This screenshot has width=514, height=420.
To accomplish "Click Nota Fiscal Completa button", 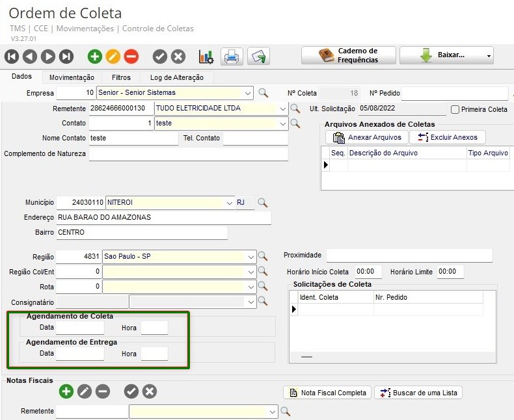I will (x=327, y=393).
